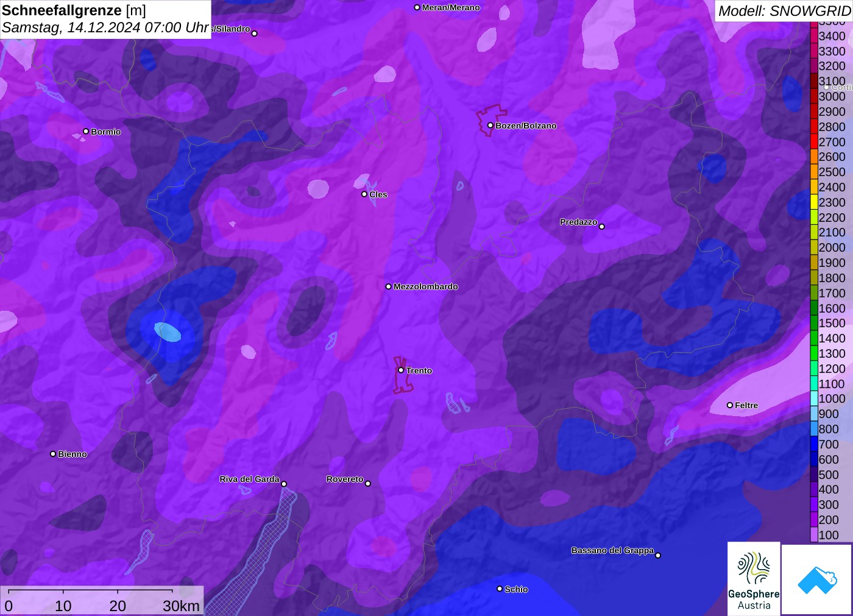Image resolution: width=853 pixels, height=616 pixels.
Task: Pick the 2700 m red legend swatch
Action: tap(813, 142)
